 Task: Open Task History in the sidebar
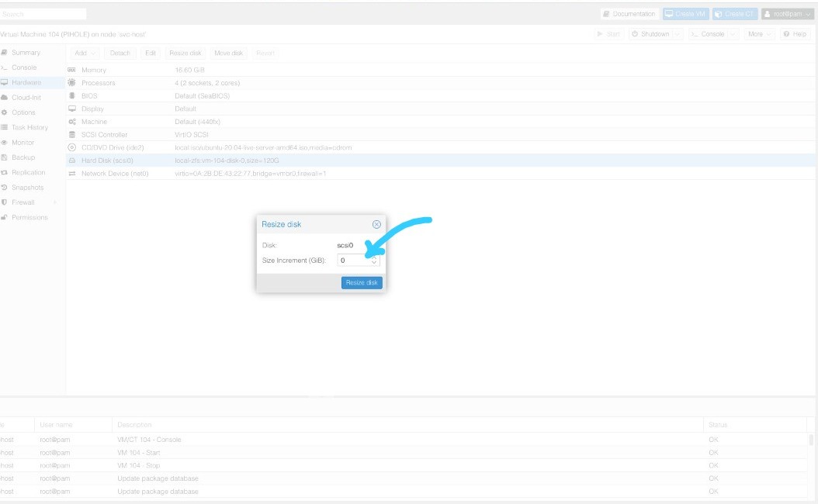(29, 127)
